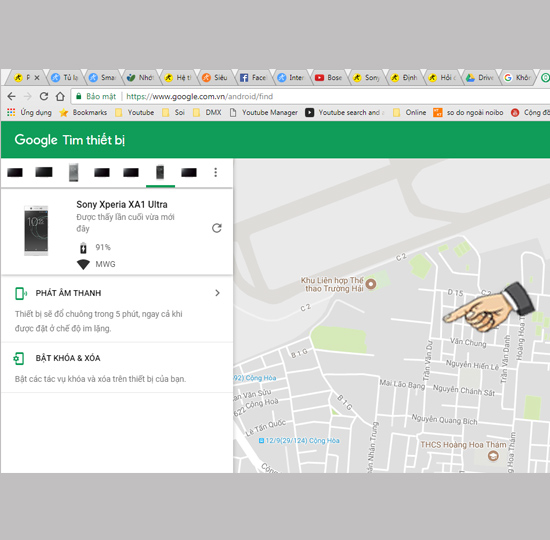Switch to the Bose YouTube tab
Viewport: 550px width, 540px height.
click(x=329, y=78)
